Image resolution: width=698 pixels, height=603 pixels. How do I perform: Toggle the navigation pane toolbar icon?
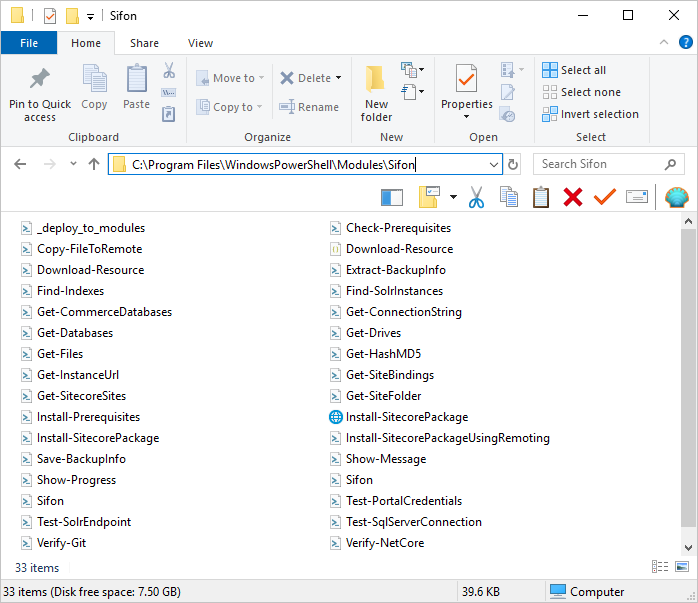(x=392, y=198)
